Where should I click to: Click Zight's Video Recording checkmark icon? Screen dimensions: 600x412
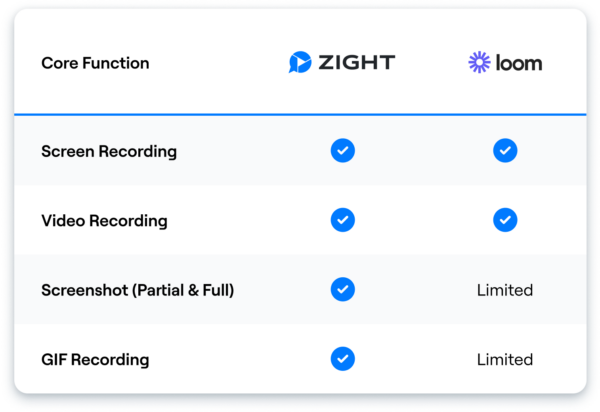[x=342, y=220]
